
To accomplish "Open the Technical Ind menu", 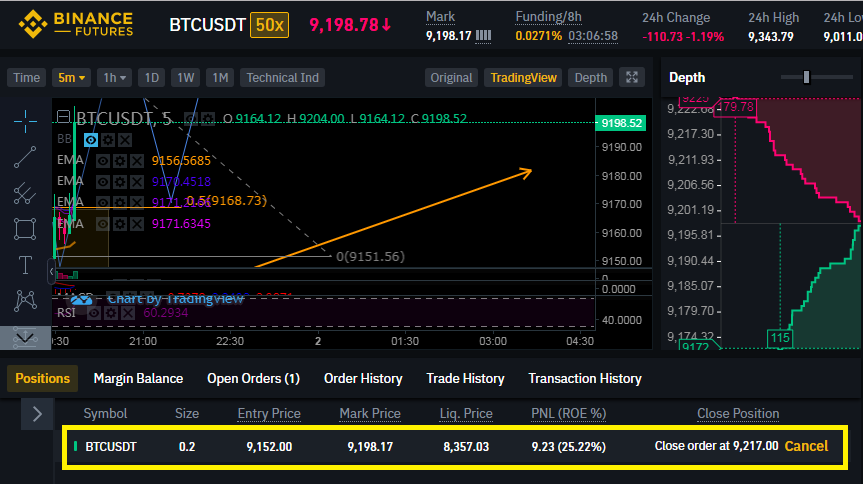I will (x=282, y=78).
